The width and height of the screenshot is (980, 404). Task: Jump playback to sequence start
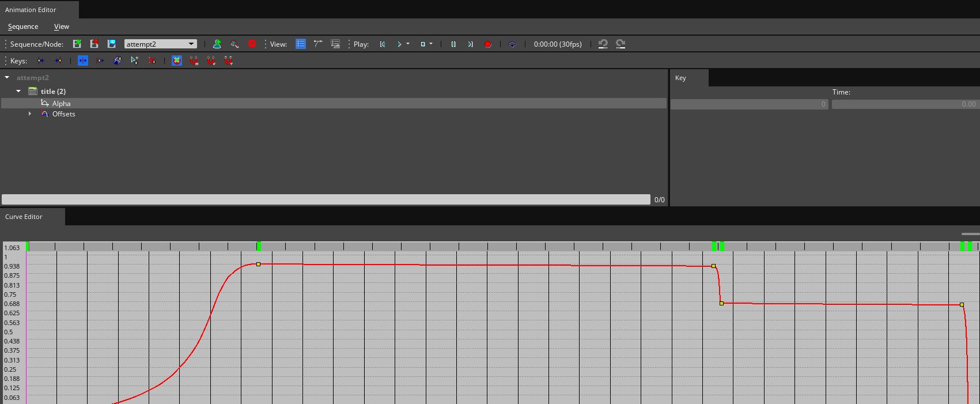pyautogui.click(x=382, y=44)
